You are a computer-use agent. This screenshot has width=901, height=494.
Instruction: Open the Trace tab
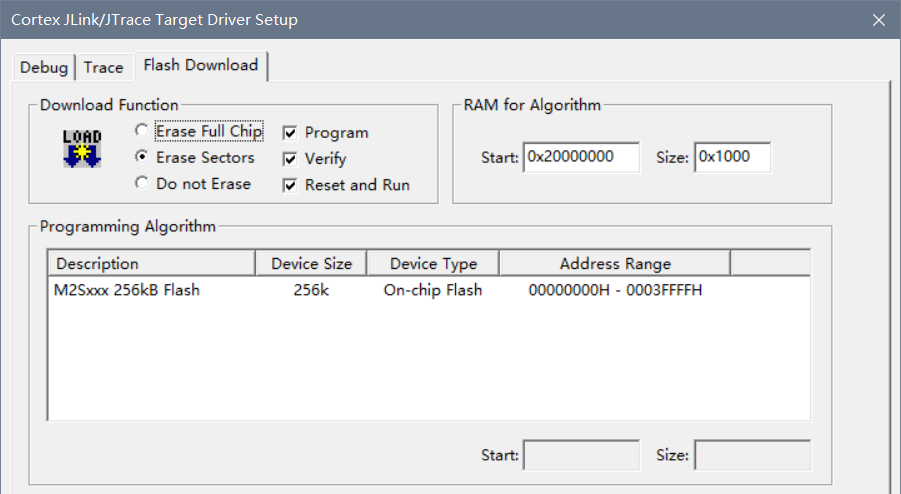[x=103, y=67]
